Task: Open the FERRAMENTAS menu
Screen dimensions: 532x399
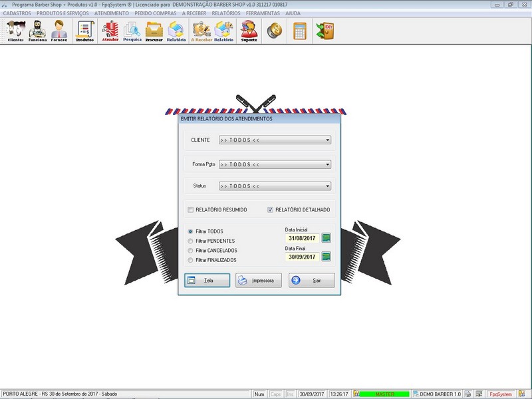Action: click(263, 13)
